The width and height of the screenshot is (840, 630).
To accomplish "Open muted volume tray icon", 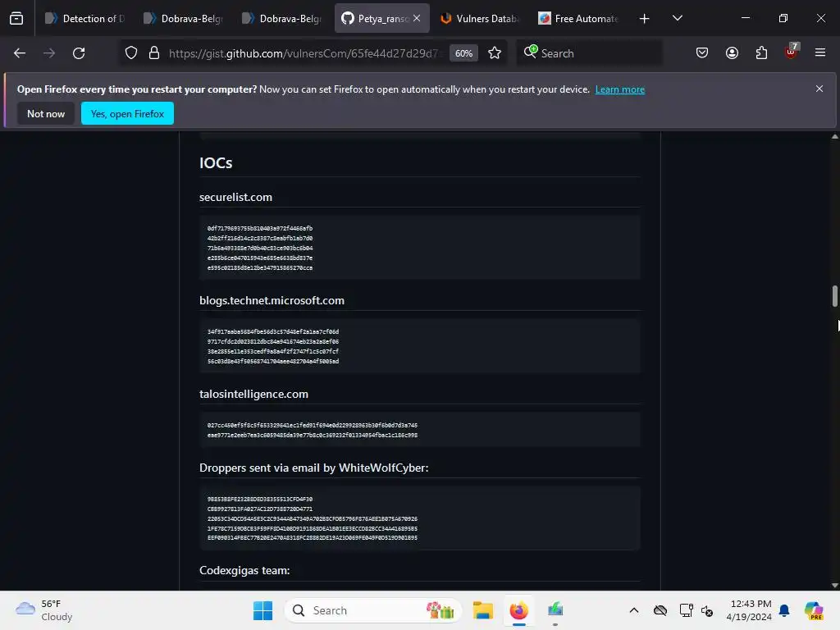I will [x=707, y=610].
